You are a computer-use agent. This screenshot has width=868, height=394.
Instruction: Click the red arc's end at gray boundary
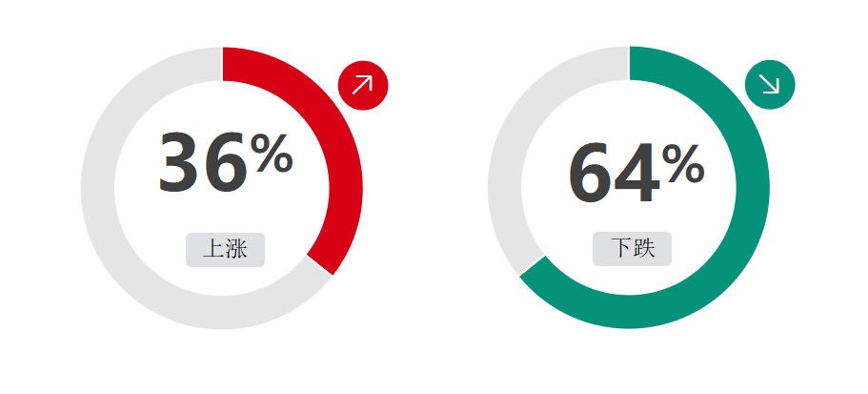[x=319, y=265]
